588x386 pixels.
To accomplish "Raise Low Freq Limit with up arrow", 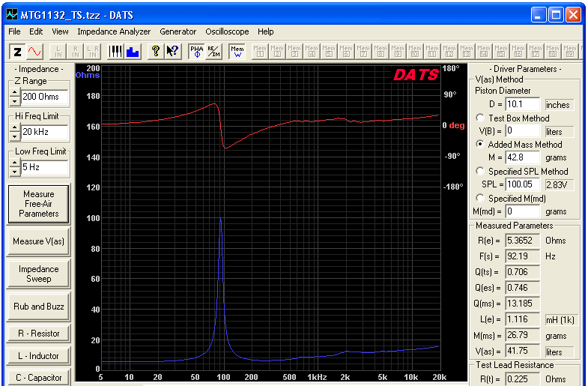I will coord(15,163).
